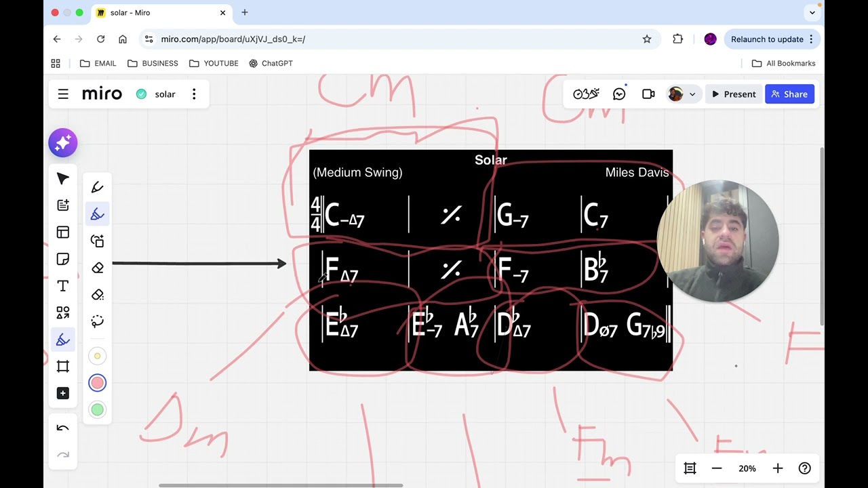This screenshot has width=868, height=488.
Task: Select the Eraser tool
Action: coord(98,268)
